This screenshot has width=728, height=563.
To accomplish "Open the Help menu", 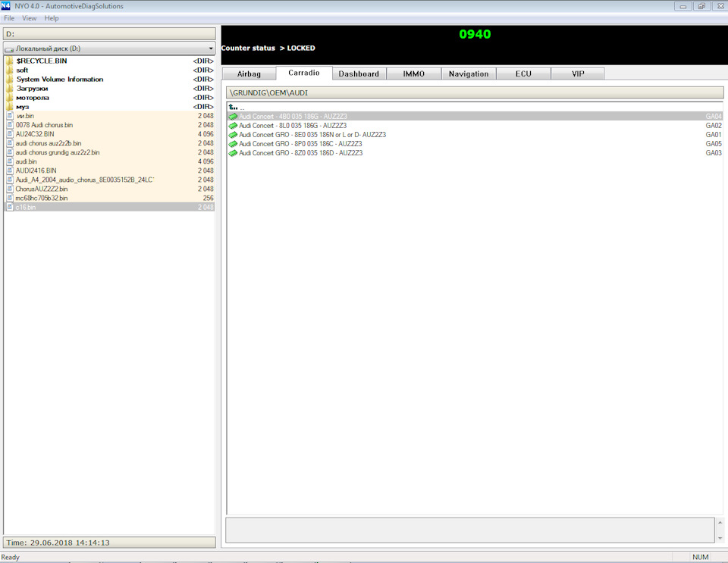I will [x=52, y=18].
